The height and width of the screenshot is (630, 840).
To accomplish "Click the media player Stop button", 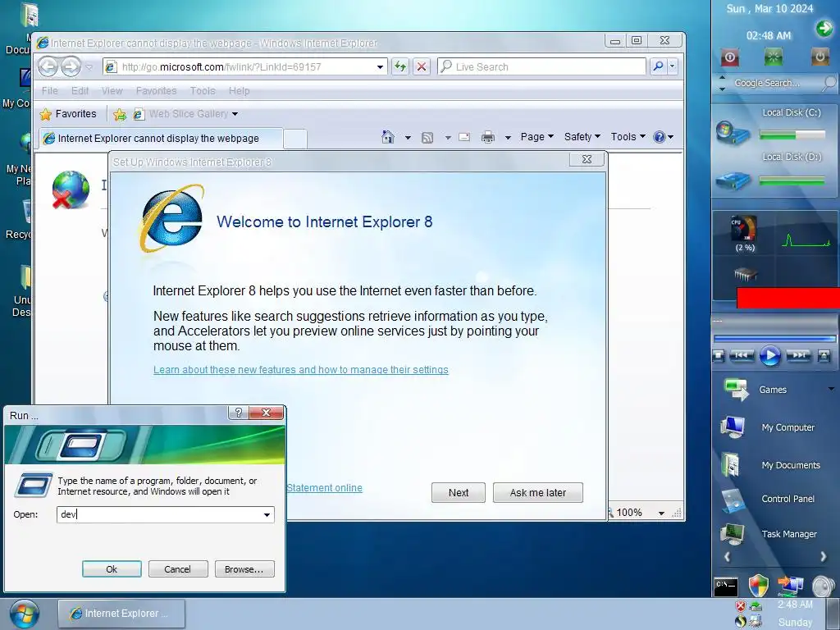I will click(x=719, y=355).
